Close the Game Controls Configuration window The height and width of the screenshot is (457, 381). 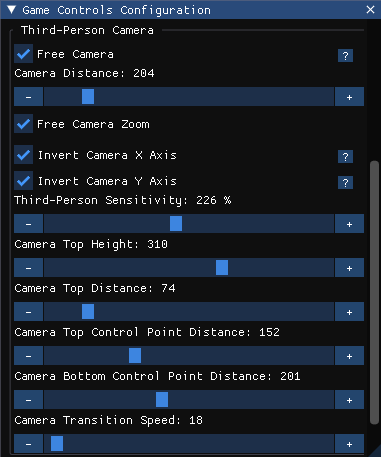tap(370, 10)
